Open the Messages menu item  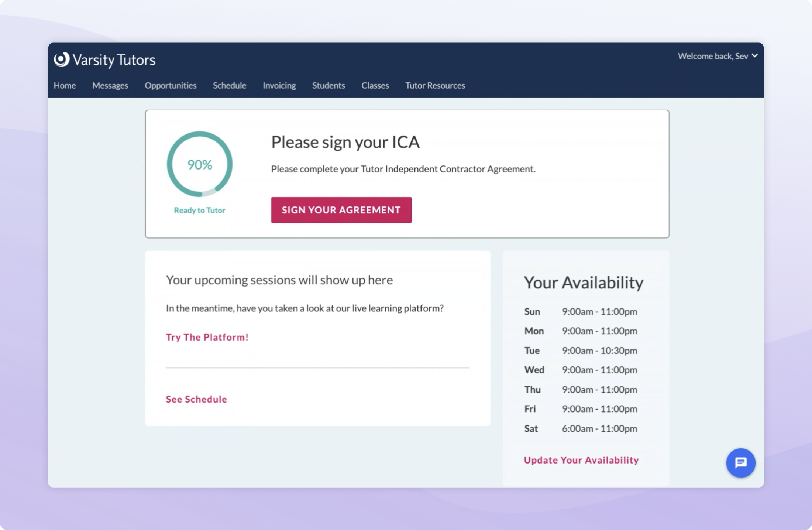coord(110,86)
